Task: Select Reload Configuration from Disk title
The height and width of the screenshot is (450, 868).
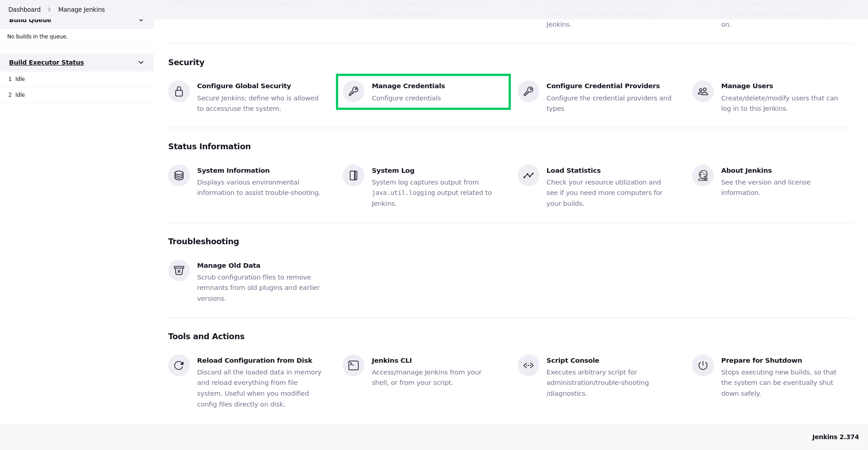Action: tap(255, 360)
